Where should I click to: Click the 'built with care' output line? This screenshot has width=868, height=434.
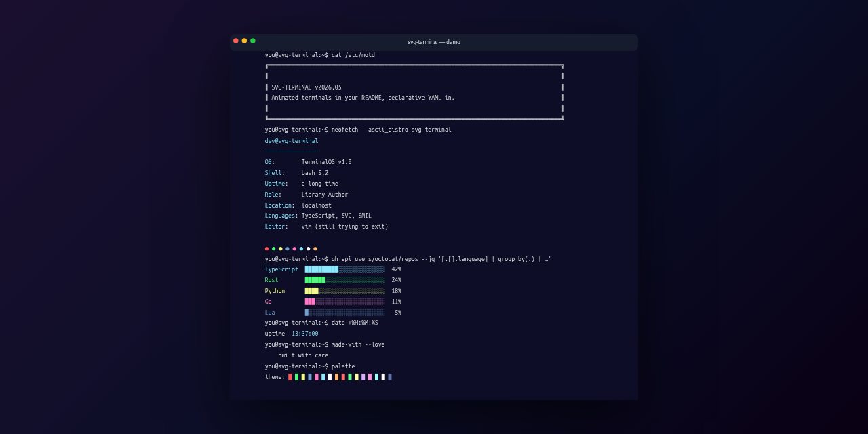click(x=303, y=355)
